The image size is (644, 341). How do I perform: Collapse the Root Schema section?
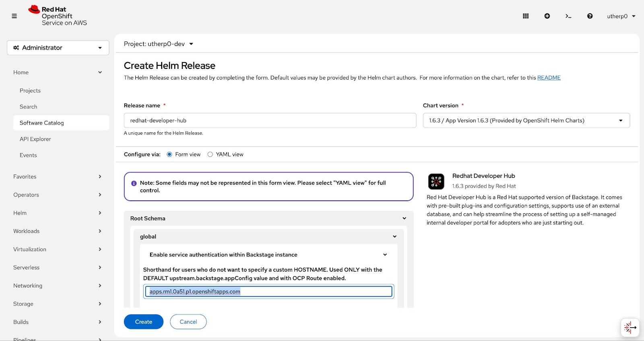[404, 218]
